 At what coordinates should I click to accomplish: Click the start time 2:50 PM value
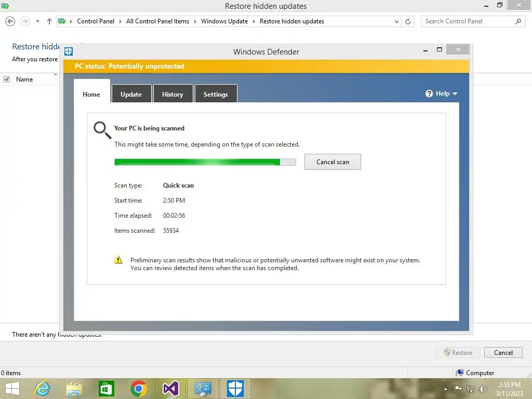[x=174, y=201]
